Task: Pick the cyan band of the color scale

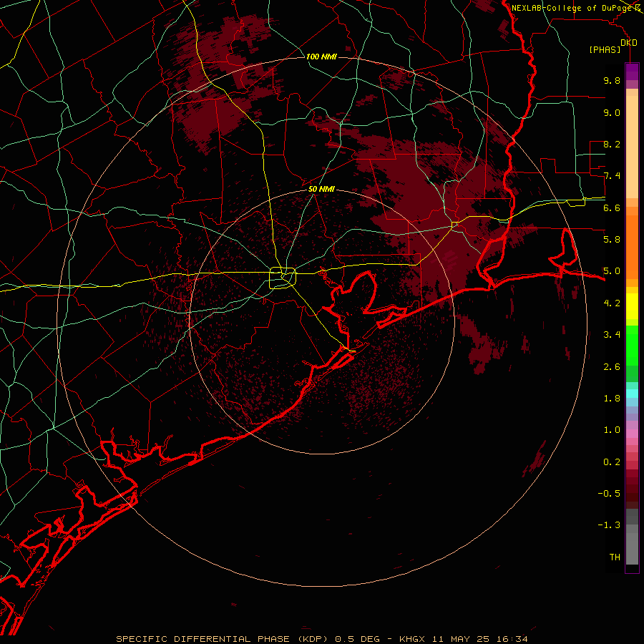Action: coord(632,394)
